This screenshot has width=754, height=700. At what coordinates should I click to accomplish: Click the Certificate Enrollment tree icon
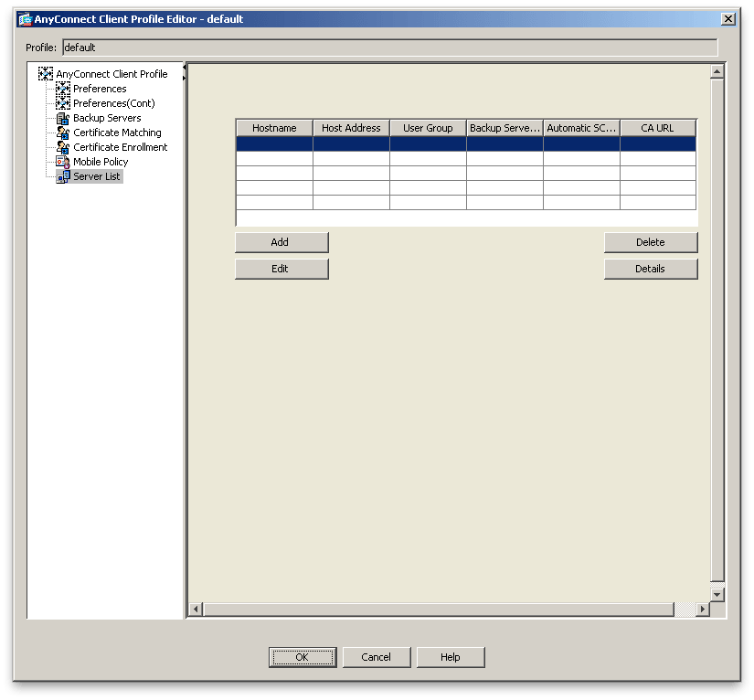(62, 146)
